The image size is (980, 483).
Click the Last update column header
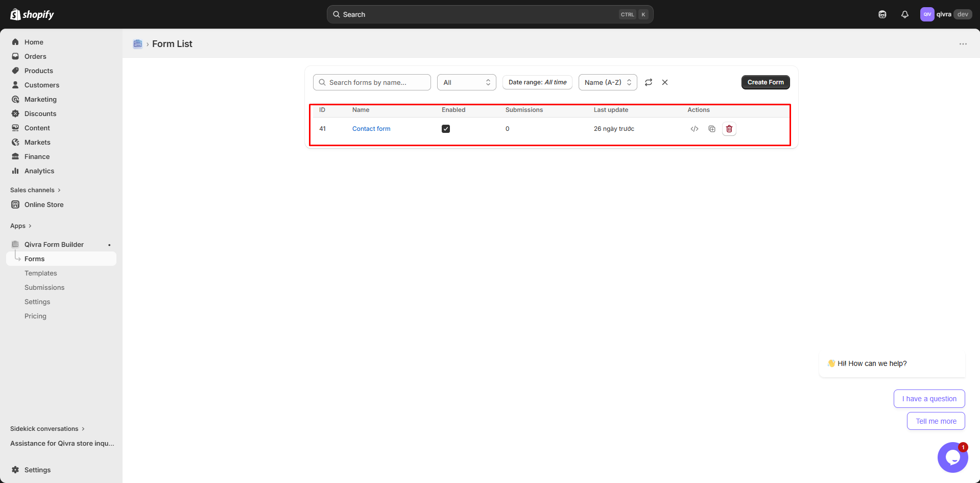611,110
